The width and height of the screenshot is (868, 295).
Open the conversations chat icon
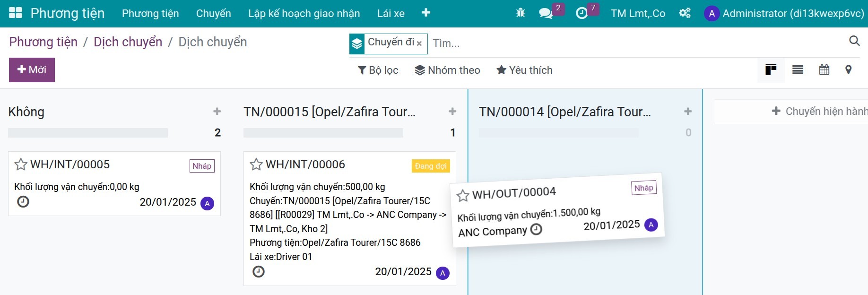coord(546,13)
